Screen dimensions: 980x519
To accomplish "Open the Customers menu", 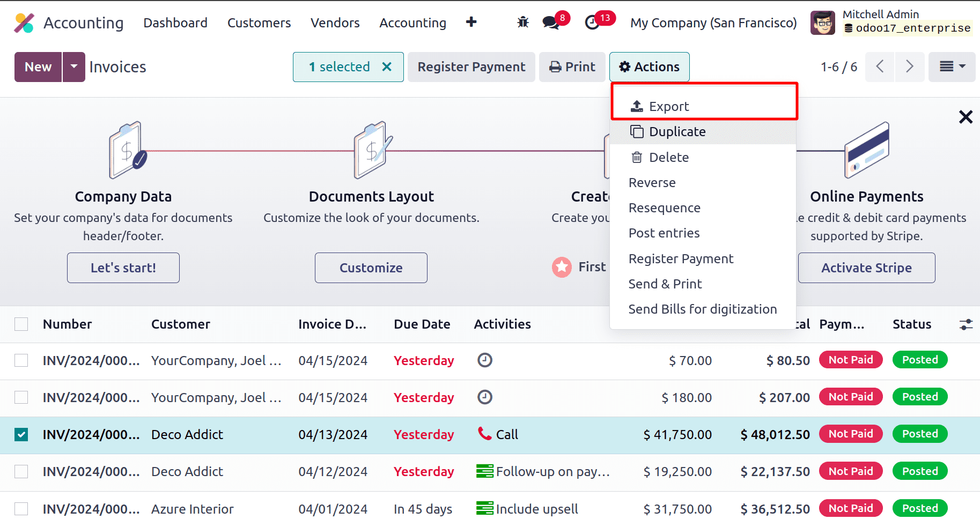I will pyautogui.click(x=259, y=23).
